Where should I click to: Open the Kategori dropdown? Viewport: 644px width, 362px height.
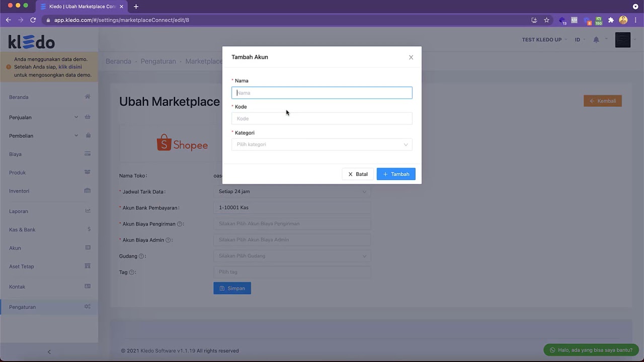click(322, 145)
